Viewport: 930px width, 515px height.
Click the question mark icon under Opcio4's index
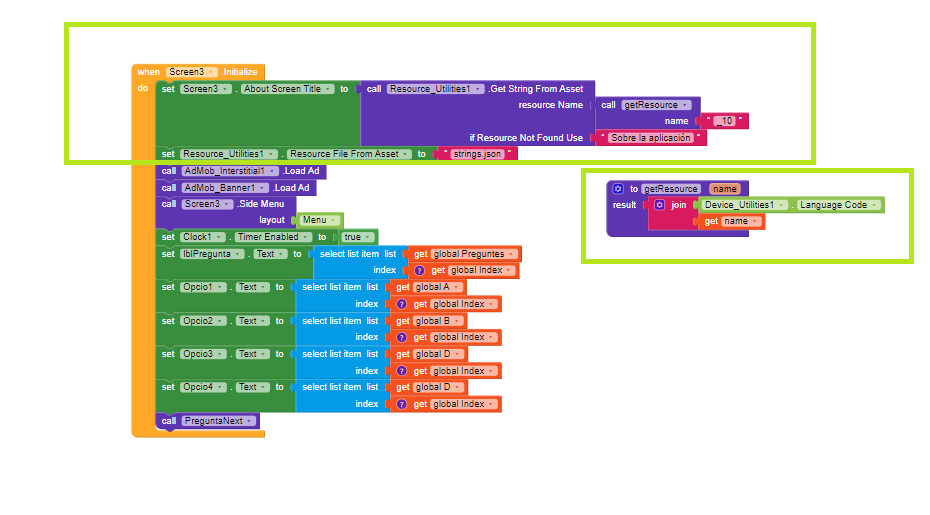click(402, 404)
